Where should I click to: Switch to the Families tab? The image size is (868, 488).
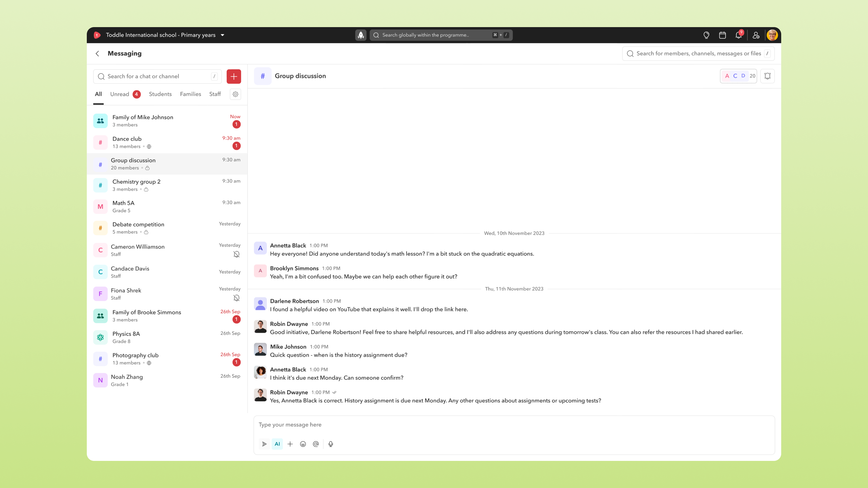point(190,94)
